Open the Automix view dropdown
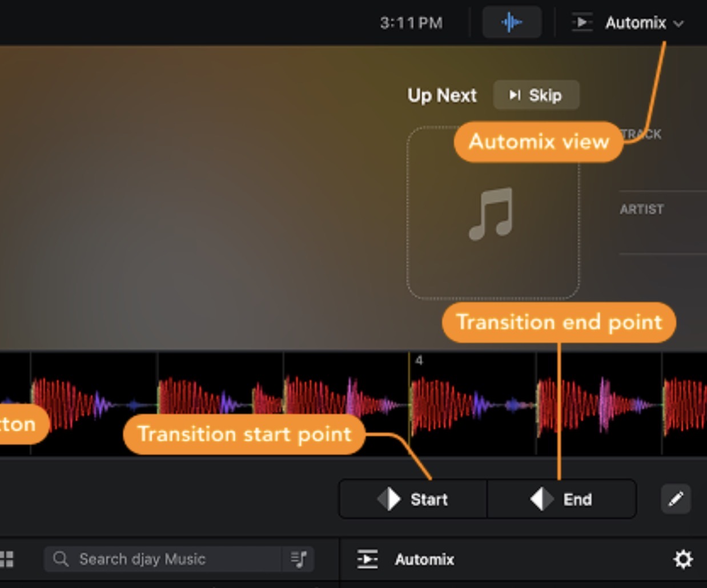This screenshot has height=588, width=707. 628,23
